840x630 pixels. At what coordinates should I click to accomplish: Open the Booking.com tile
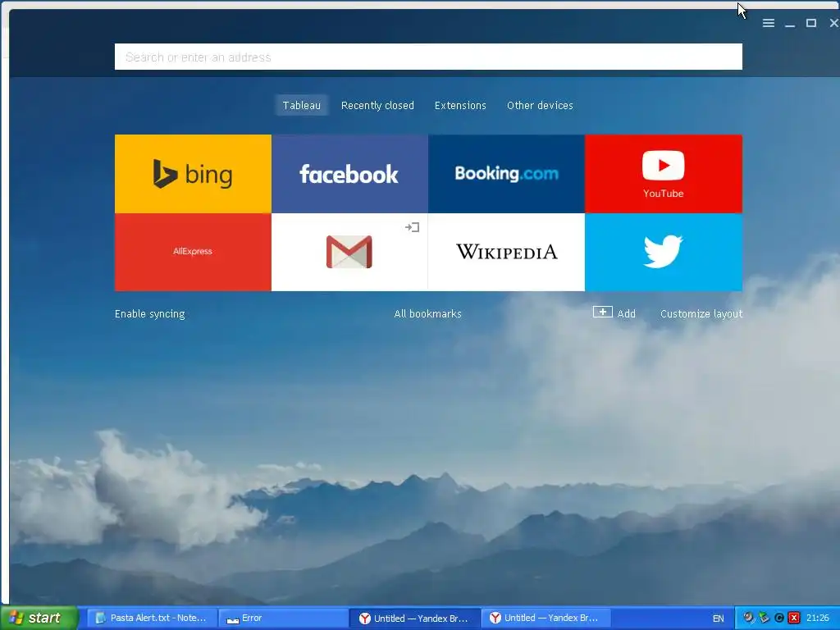pos(506,174)
